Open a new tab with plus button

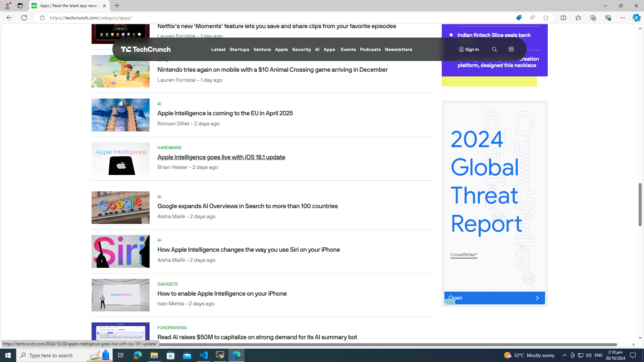[117, 6]
